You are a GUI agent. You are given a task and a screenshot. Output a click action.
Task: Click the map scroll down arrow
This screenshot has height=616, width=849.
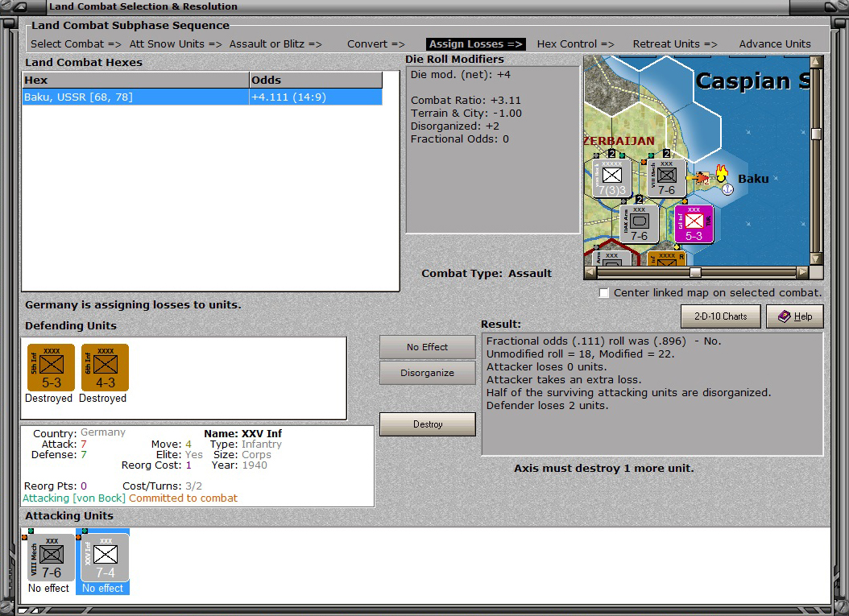point(816,258)
